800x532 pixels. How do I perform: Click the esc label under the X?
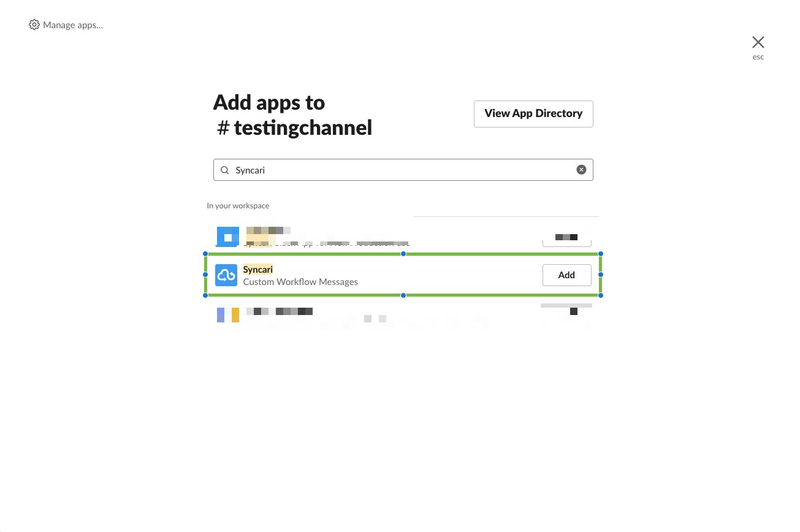coord(758,57)
